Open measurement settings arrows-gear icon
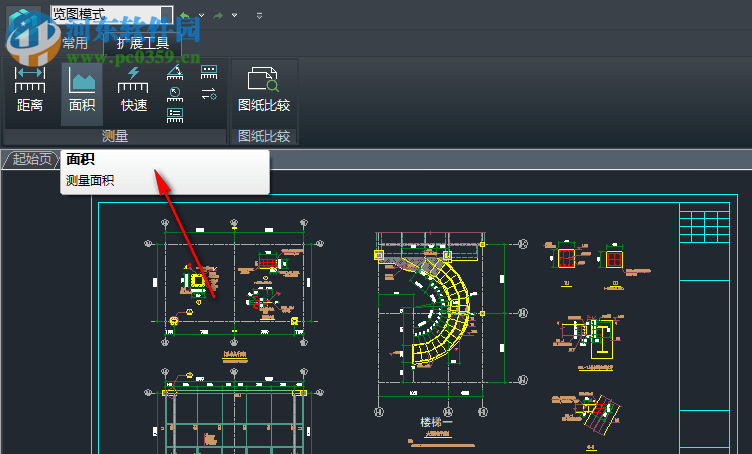The width and height of the screenshot is (752, 454). 209,94
